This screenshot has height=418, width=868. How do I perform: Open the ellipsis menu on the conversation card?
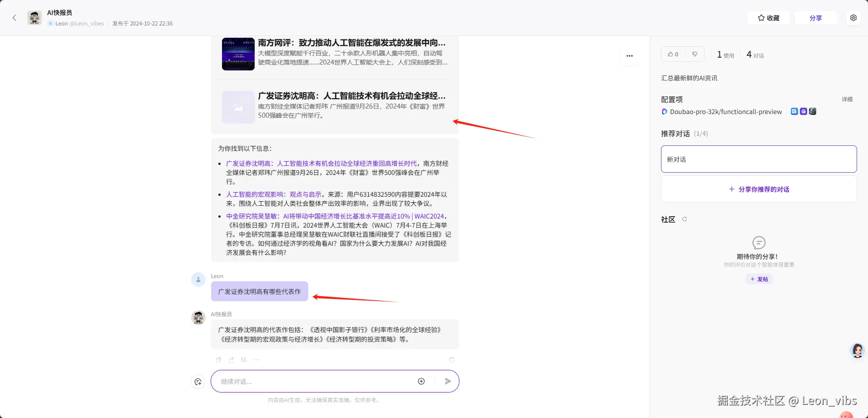[x=629, y=55]
